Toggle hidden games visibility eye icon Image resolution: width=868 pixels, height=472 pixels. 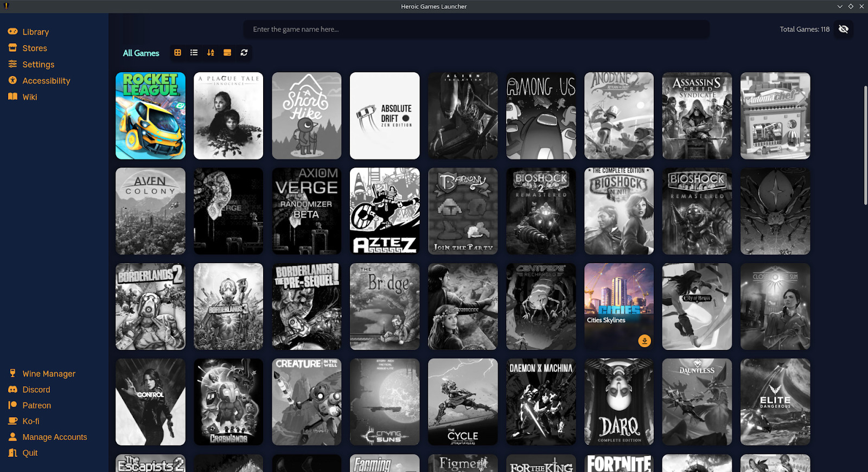(x=843, y=29)
